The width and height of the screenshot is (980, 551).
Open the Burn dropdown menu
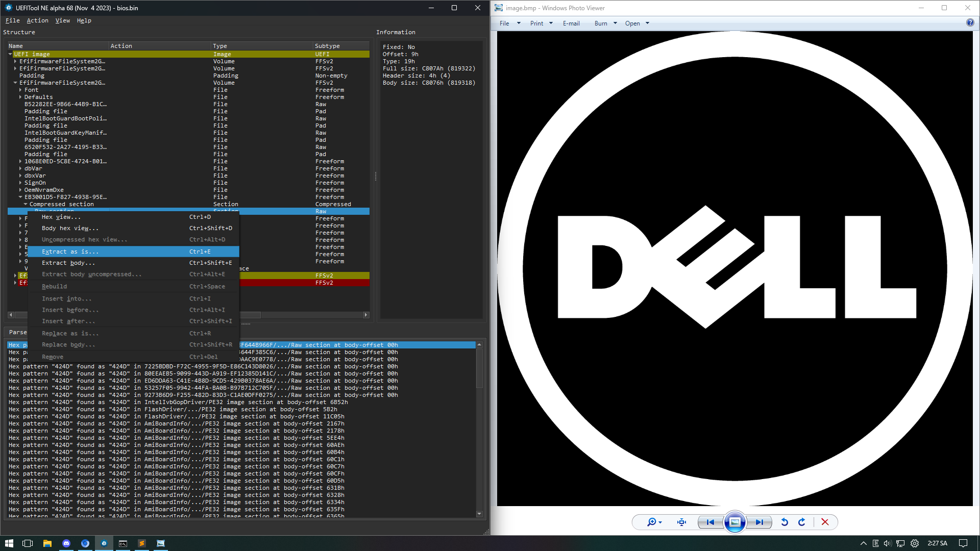605,23
